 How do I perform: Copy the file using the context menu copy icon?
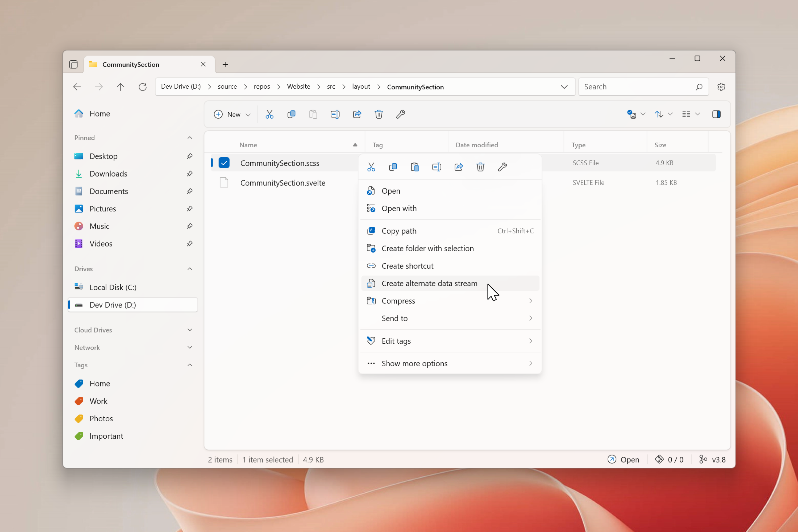pyautogui.click(x=393, y=167)
